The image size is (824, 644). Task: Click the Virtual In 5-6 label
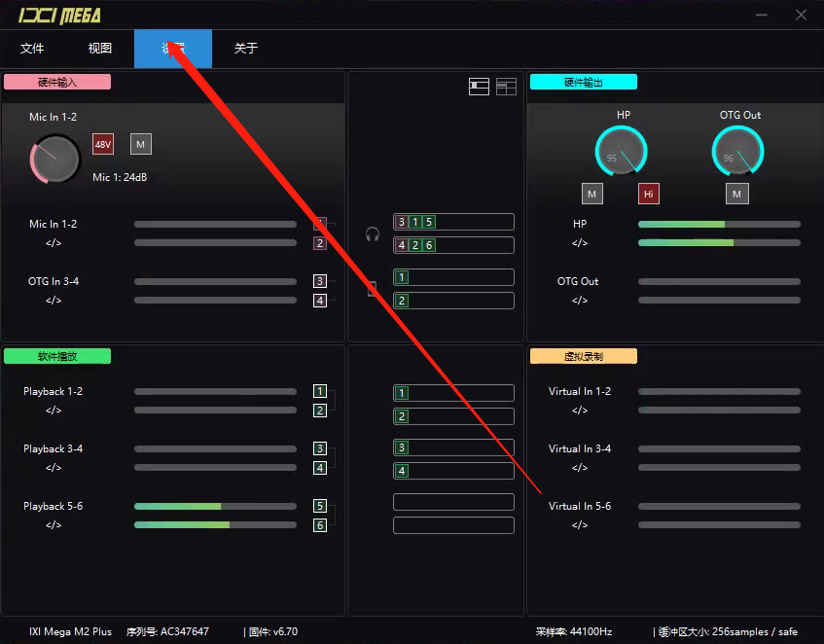point(580,506)
